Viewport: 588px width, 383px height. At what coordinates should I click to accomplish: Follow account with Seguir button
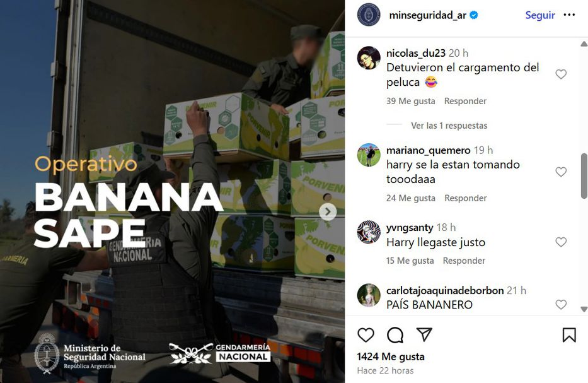pyautogui.click(x=540, y=15)
